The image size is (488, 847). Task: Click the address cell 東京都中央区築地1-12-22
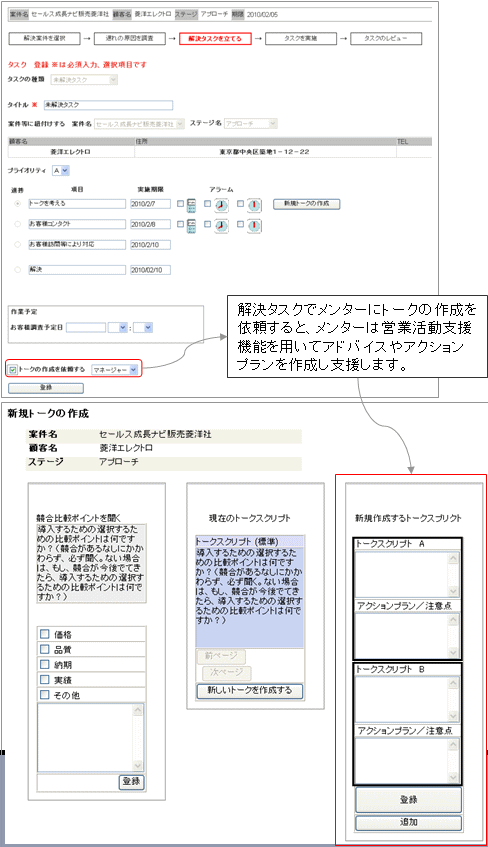(x=265, y=152)
